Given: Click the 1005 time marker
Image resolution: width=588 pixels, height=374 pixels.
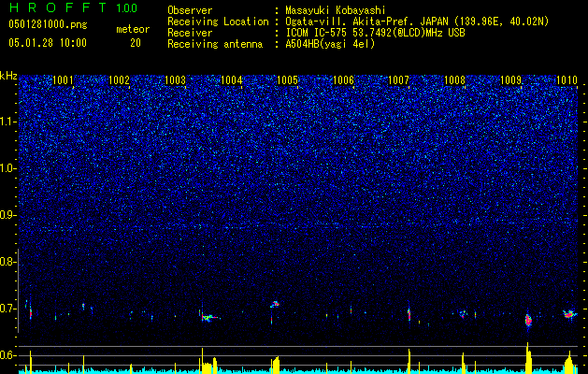Looking at the screenshot, I should point(287,80).
